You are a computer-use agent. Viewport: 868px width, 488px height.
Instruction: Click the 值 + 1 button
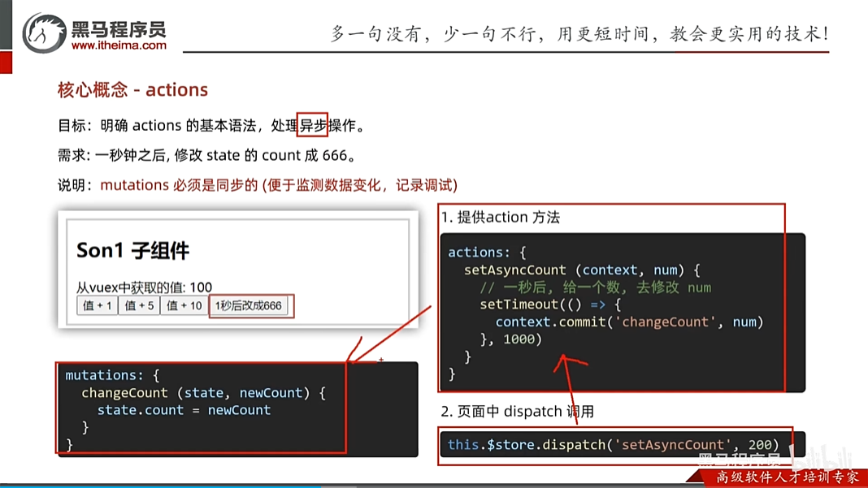[97, 305]
